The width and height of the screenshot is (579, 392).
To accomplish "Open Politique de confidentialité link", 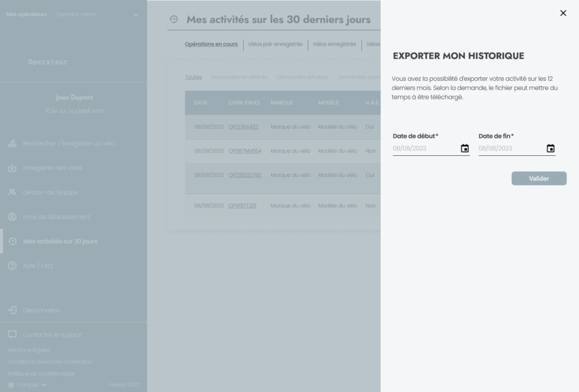I will point(41,373).
